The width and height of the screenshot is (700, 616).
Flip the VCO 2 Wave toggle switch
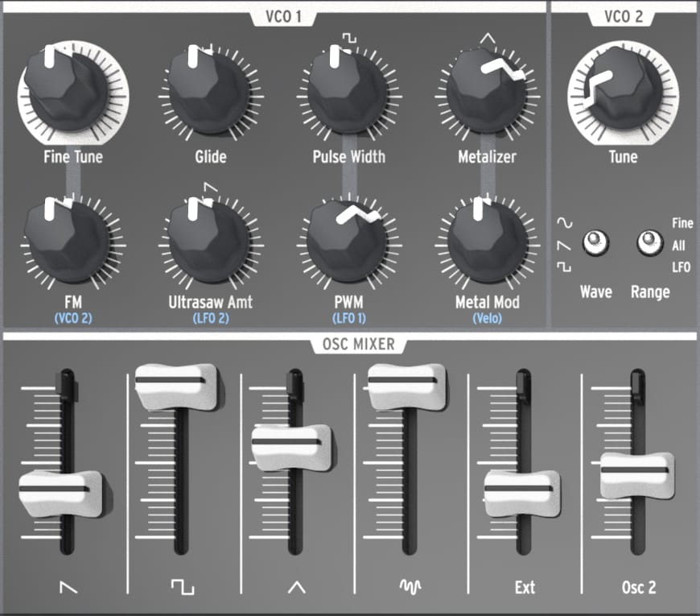[595, 242]
